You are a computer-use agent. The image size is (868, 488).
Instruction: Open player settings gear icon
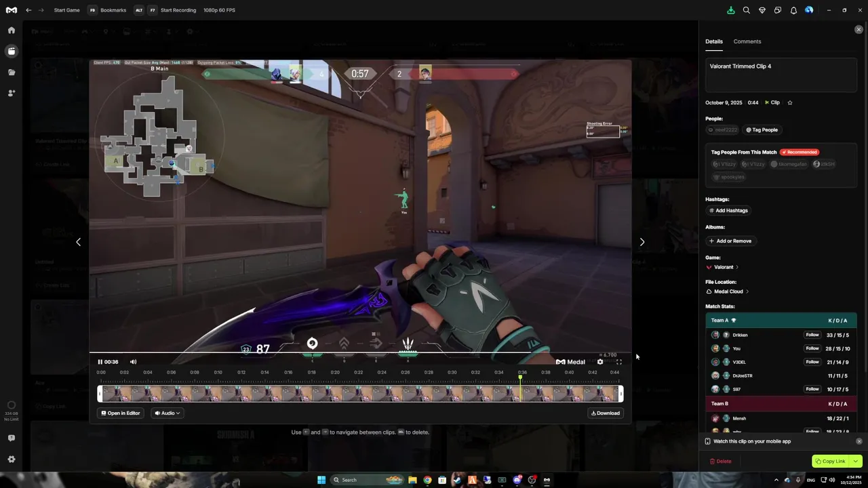(x=600, y=362)
